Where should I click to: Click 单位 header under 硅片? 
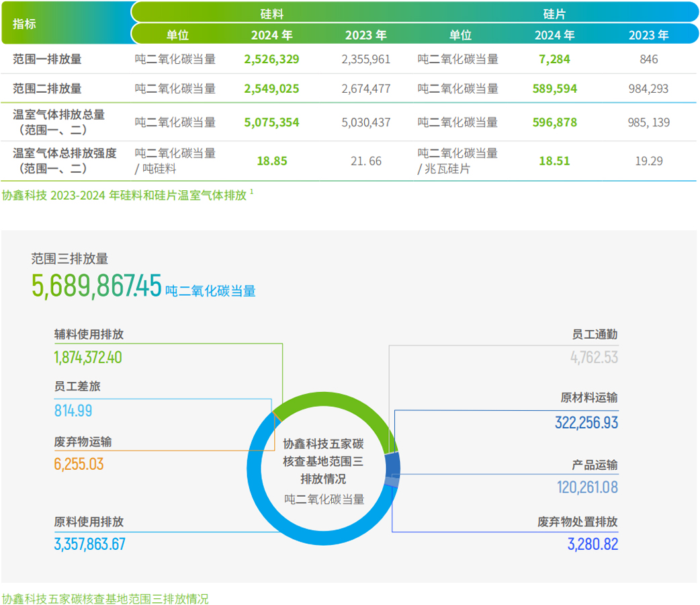pos(460,35)
